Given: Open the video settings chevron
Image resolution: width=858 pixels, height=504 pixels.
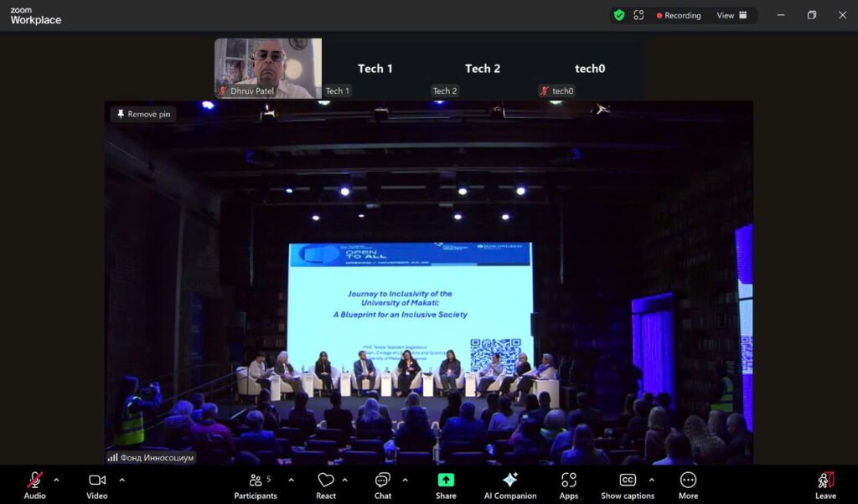Looking at the screenshot, I should click(122, 481).
